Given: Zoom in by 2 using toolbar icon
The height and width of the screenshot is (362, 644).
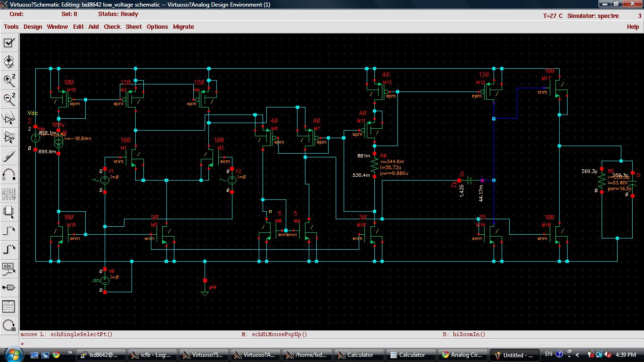Looking at the screenshot, I should coord(9,81).
